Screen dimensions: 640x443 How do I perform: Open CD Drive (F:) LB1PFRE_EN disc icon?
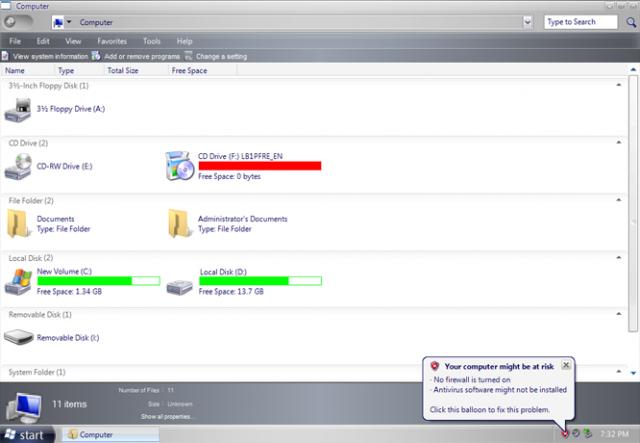[x=179, y=166]
